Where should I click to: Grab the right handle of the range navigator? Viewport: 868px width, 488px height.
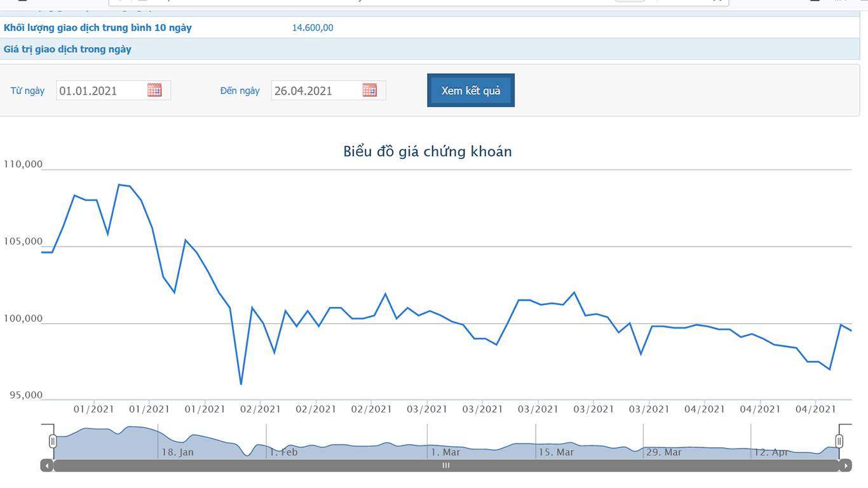tap(839, 441)
